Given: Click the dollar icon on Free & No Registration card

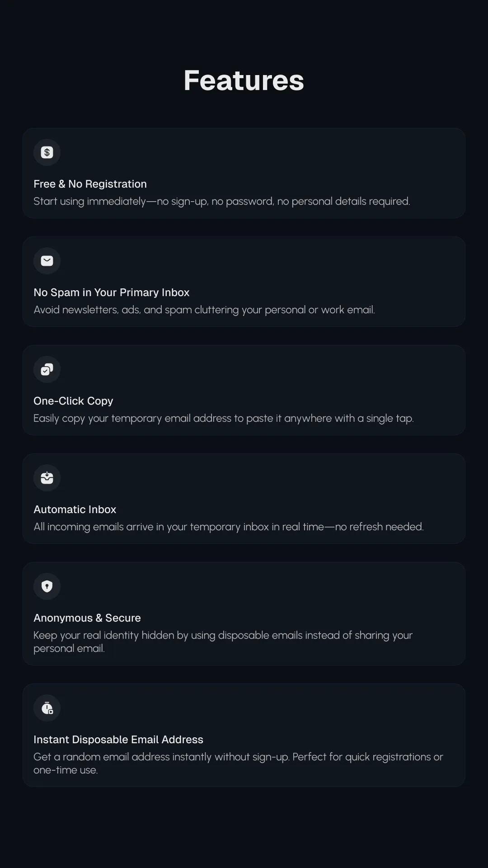Looking at the screenshot, I should tap(47, 152).
